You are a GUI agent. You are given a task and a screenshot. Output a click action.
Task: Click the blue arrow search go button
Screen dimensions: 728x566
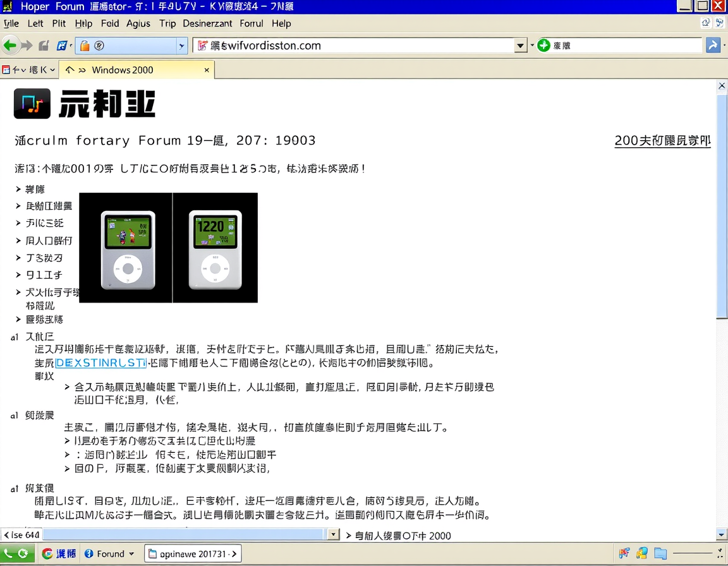[713, 45]
